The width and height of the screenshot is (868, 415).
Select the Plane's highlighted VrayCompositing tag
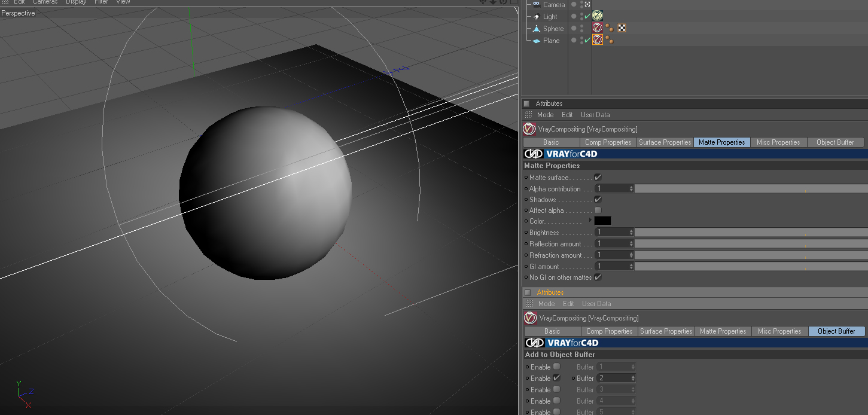click(x=597, y=40)
